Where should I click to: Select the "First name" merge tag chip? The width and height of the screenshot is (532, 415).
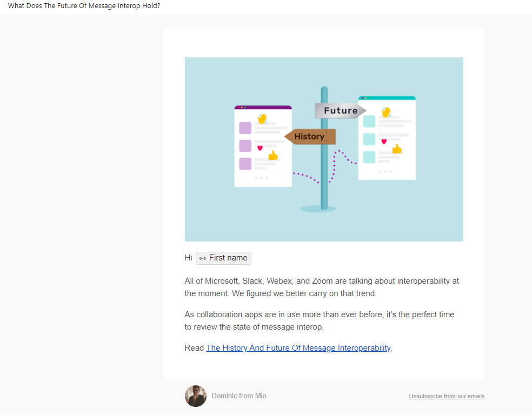223,258
